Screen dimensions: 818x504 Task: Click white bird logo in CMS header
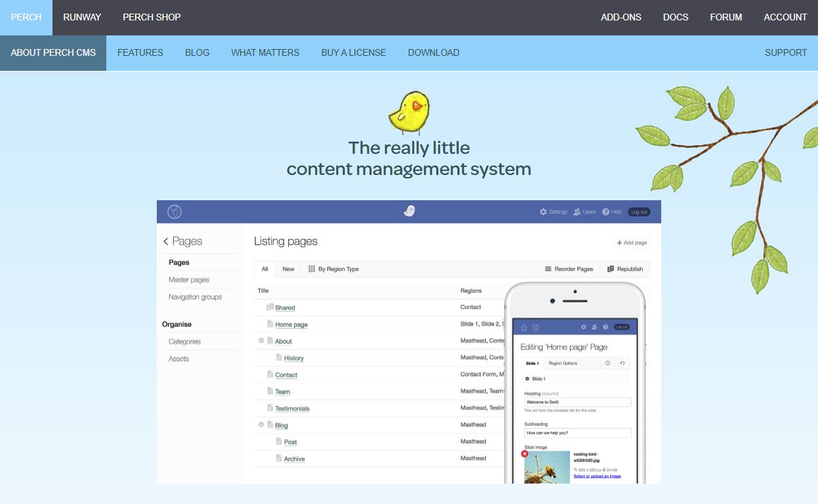409,211
